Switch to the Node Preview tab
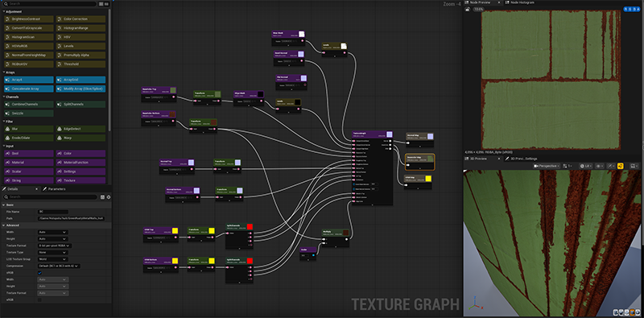This screenshot has width=644, height=318. tap(481, 2)
